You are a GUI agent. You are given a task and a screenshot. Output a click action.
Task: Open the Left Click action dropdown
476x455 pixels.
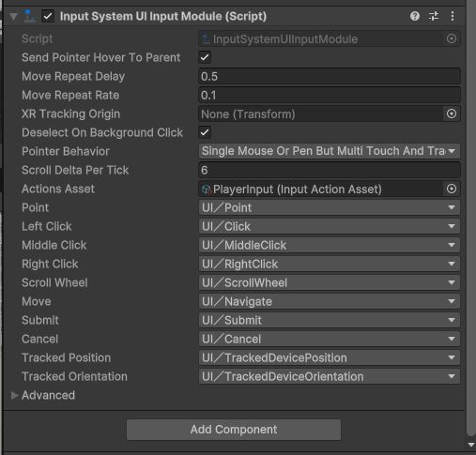point(330,226)
